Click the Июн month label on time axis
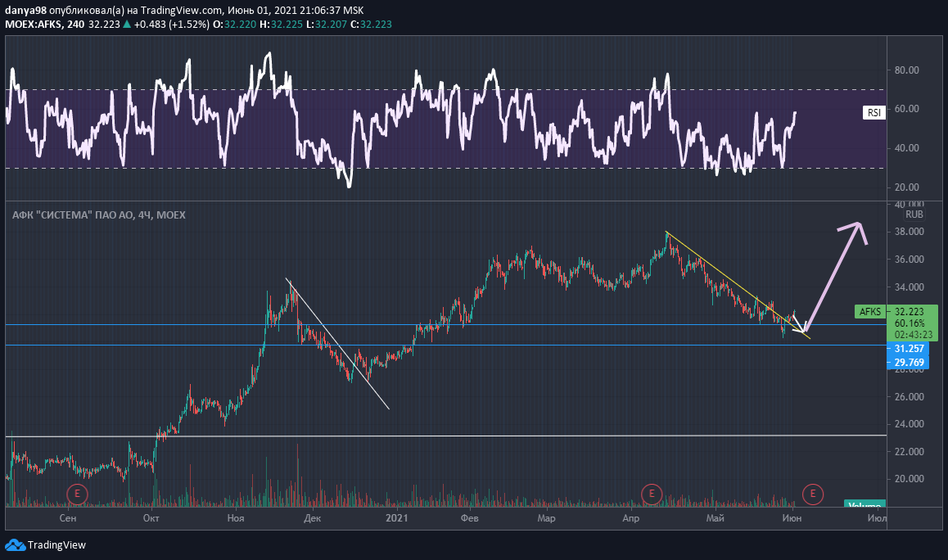Image resolution: width=948 pixels, height=560 pixels. click(792, 518)
